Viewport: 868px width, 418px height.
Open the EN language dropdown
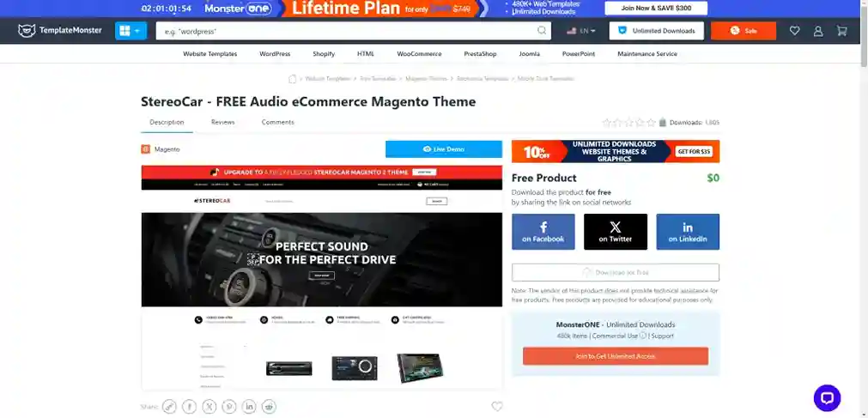click(580, 31)
